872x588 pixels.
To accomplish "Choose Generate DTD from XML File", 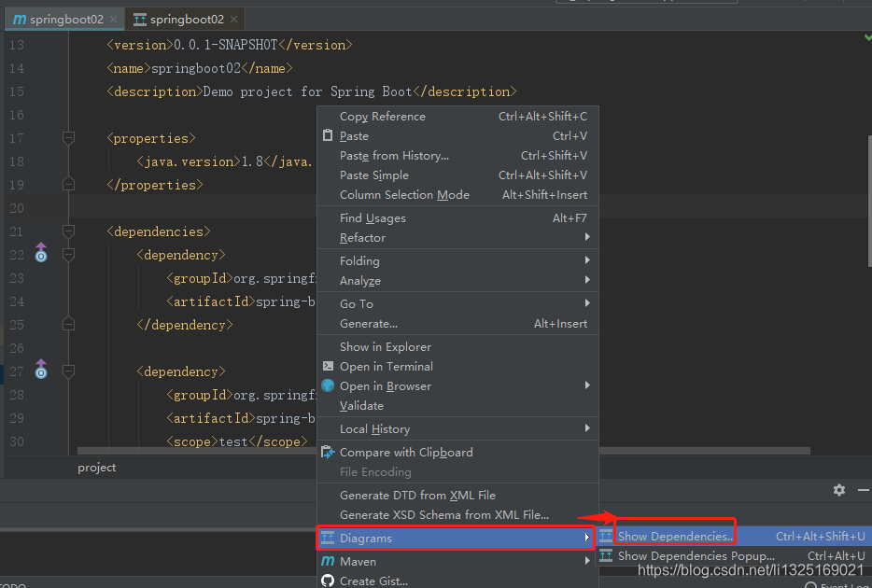I will (457, 496).
